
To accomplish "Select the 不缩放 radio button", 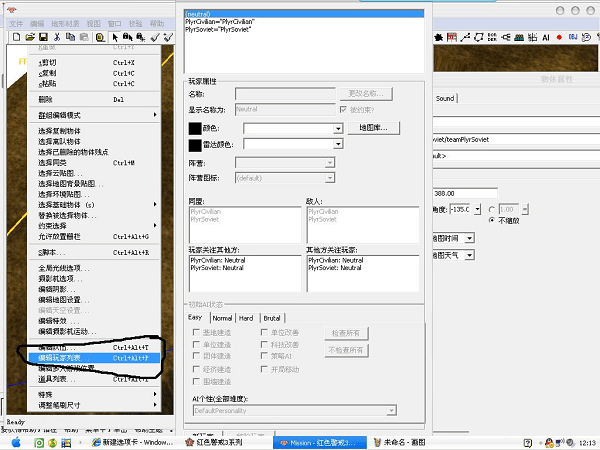I will pos(491,220).
